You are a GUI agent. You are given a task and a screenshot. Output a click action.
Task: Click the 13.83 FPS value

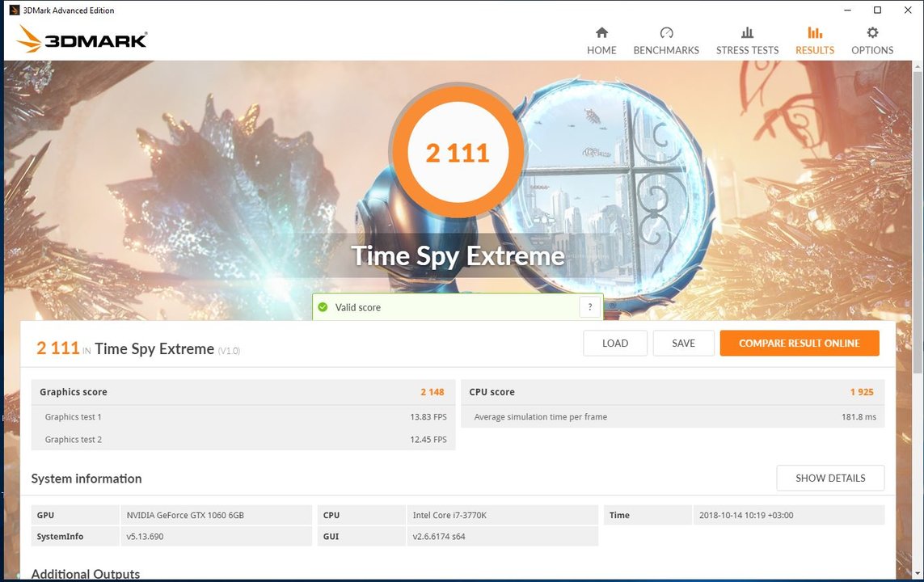tap(428, 417)
